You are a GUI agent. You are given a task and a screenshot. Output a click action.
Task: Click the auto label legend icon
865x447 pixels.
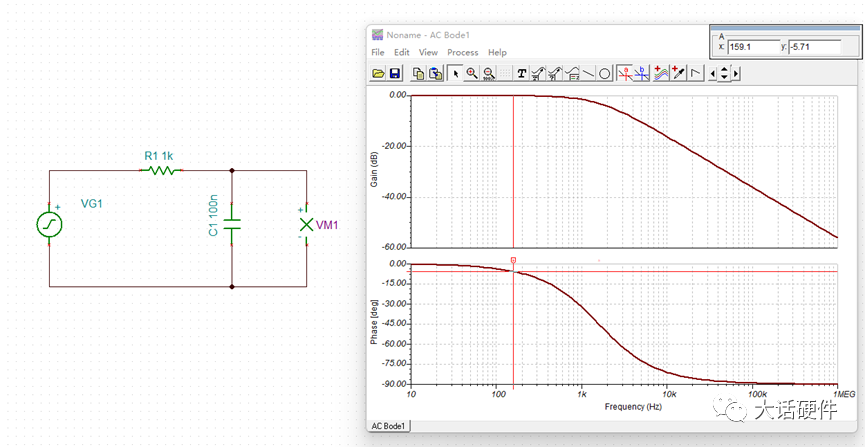tap(572, 73)
